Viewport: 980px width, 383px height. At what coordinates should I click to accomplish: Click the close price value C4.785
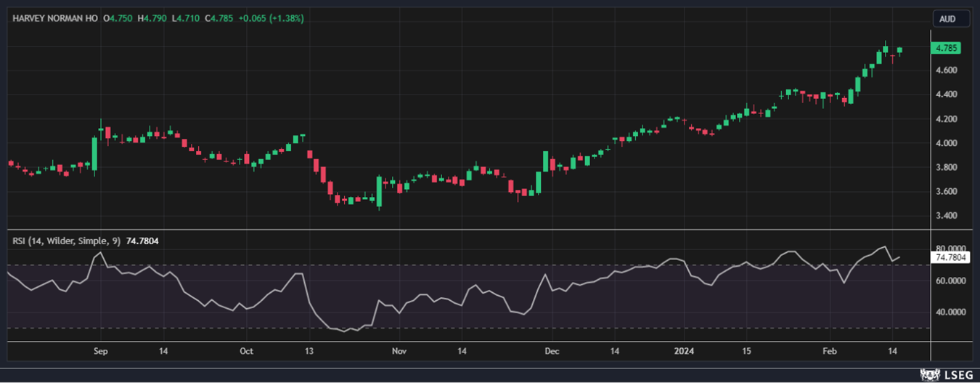pyautogui.click(x=219, y=18)
